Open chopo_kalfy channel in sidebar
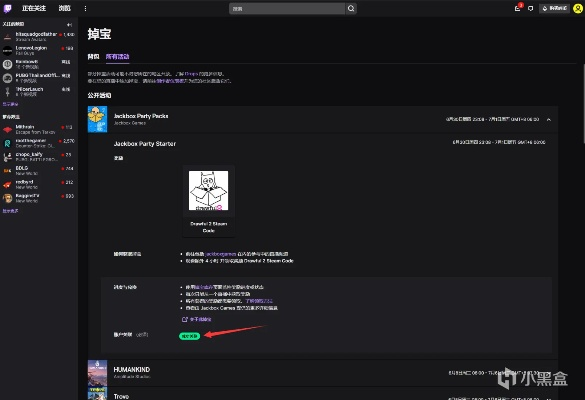The height and width of the screenshot is (400, 585). (39, 157)
